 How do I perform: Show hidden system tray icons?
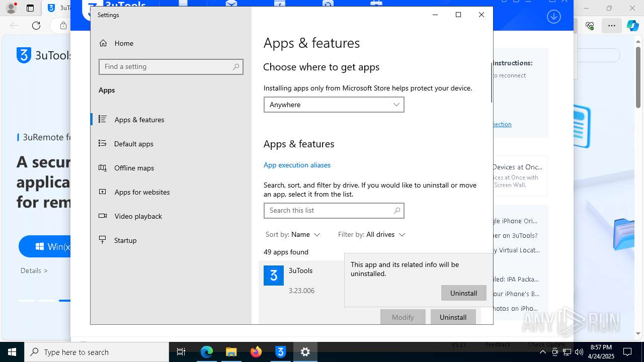pyautogui.click(x=543, y=352)
